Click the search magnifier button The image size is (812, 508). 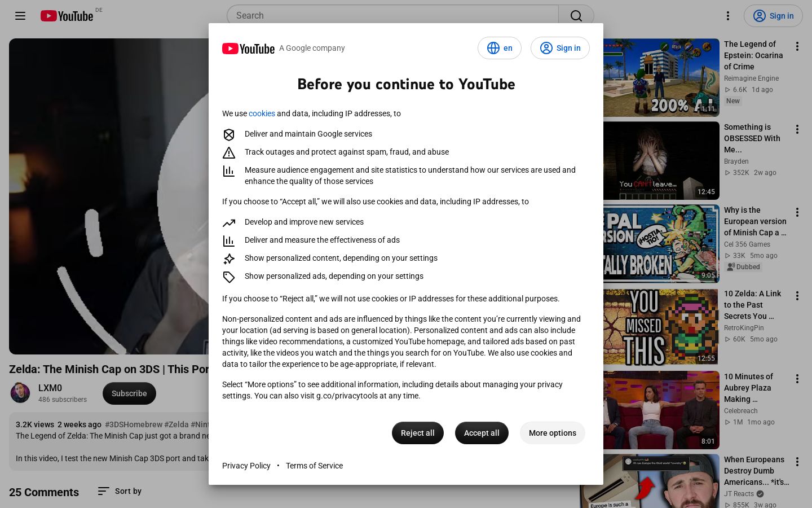[x=576, y=16]
